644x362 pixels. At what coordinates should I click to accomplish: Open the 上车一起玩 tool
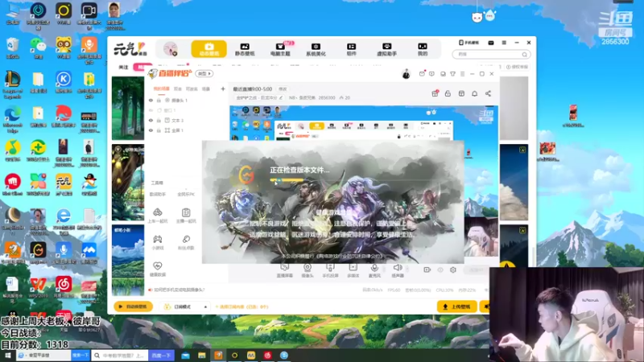click(158, 215)
